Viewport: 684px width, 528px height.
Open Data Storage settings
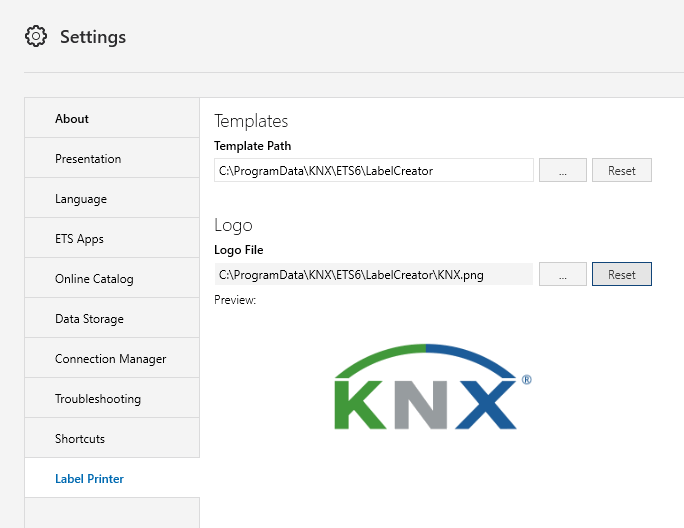pyautogui.click(x=112, y=319)
